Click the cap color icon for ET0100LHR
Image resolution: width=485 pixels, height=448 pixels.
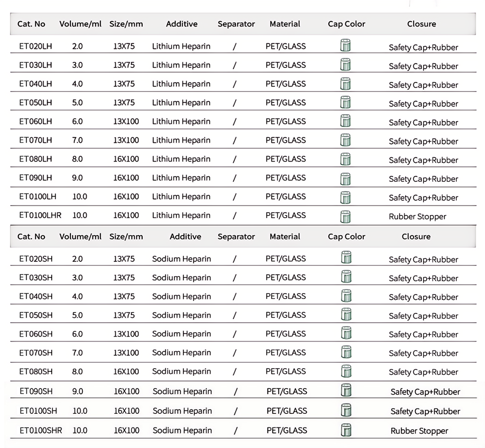pyautogui.click(x=345, y=216)
